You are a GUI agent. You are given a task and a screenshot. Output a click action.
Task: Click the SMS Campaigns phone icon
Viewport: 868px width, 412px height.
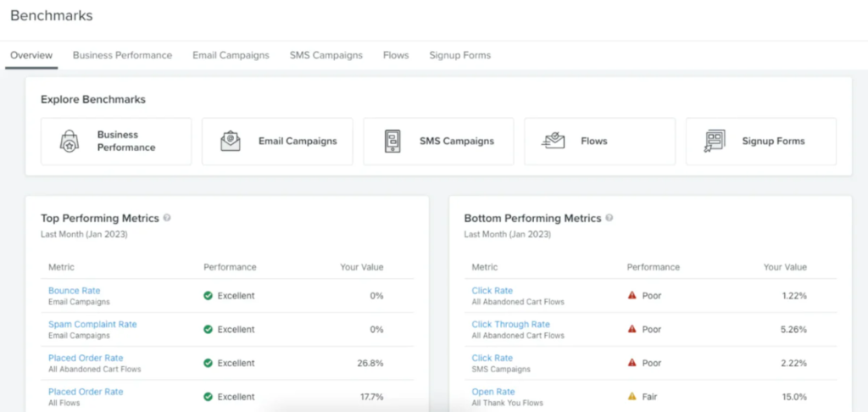tap(392, 141)
